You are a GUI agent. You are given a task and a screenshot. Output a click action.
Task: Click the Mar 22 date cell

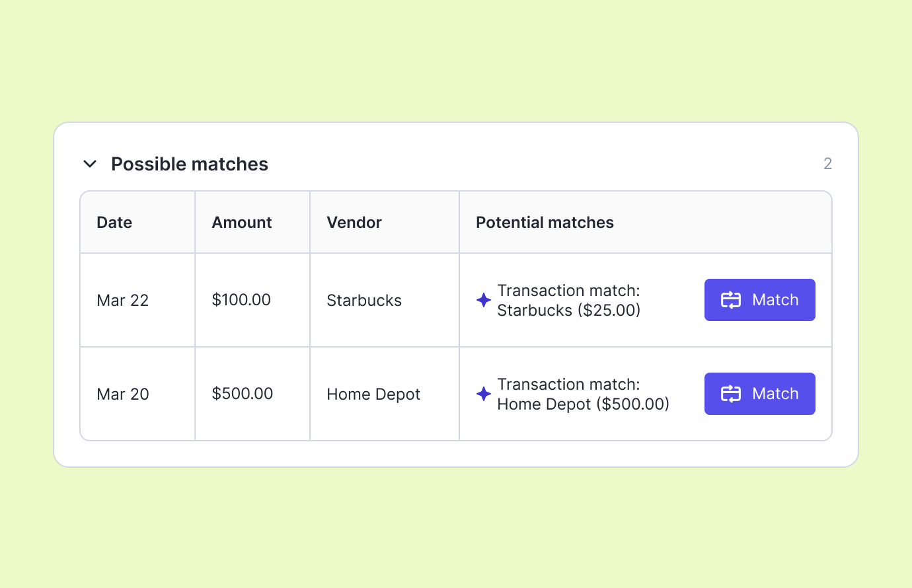pos(123,301)
